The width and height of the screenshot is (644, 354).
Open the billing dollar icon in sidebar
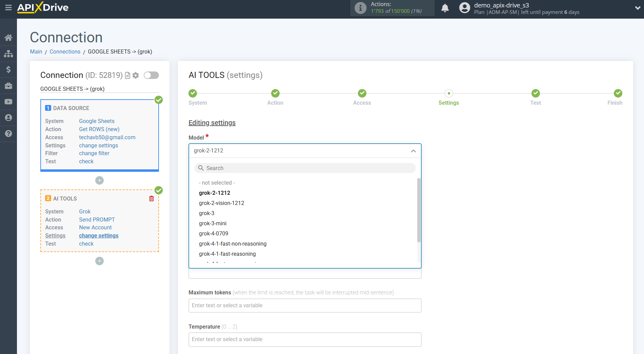pos(8,69)
